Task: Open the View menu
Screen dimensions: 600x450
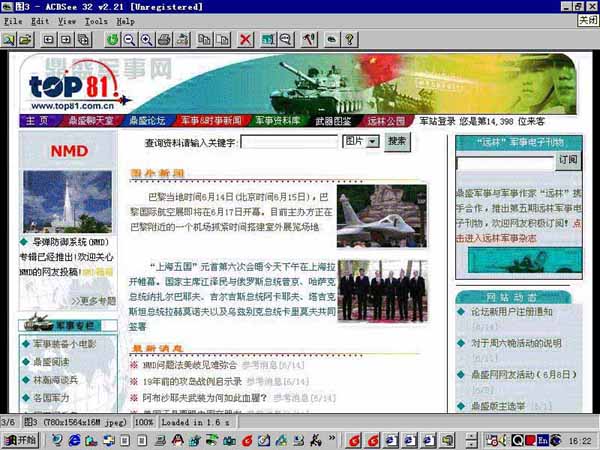Action: 67,20
